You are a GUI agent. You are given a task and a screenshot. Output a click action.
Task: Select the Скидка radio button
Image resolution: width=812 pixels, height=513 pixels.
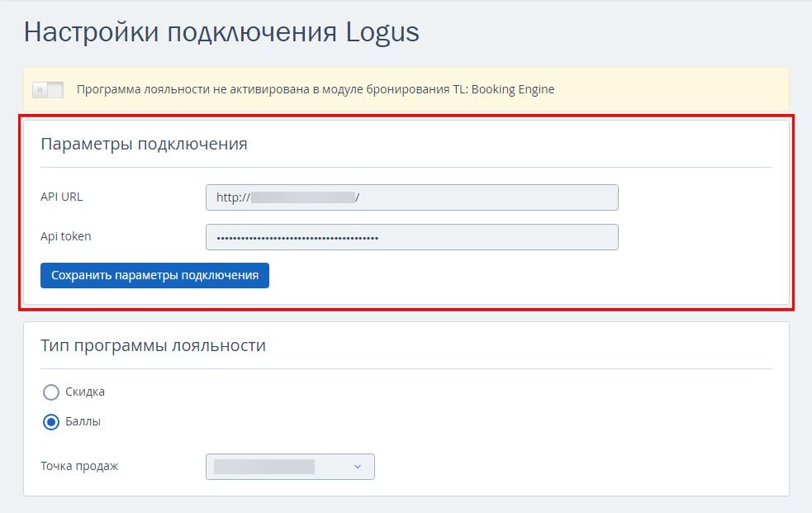point(50,392)
